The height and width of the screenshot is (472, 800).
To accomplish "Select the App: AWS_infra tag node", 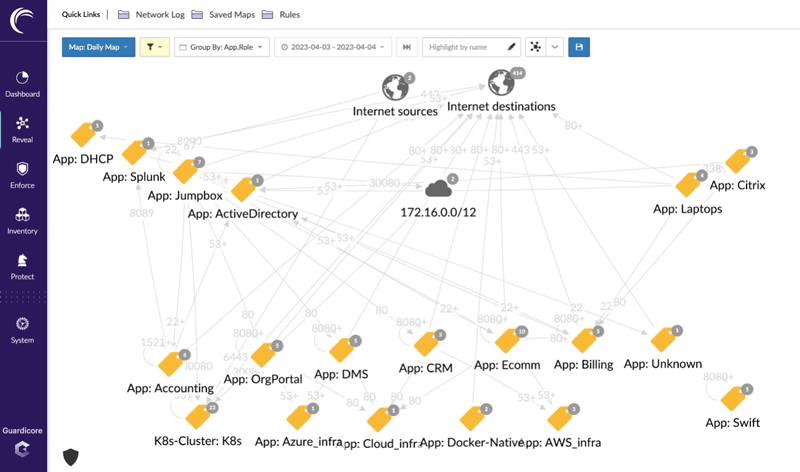I will coord(560,418).
